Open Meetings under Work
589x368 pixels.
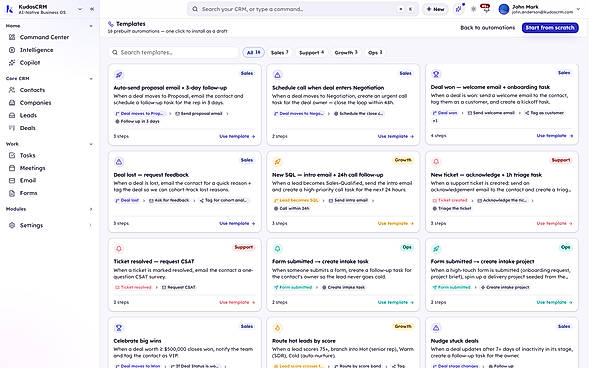pyautogui.click(x=32, y=168)
